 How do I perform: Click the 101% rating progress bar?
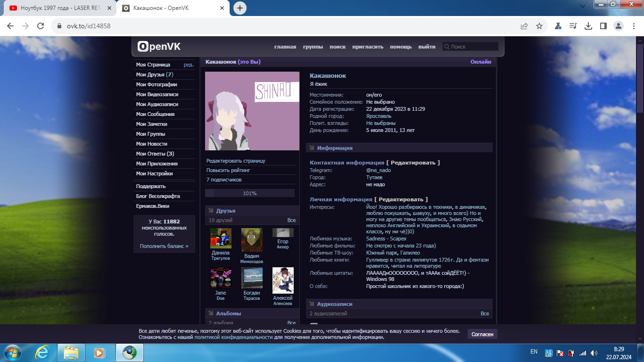[x=249, y=193]
